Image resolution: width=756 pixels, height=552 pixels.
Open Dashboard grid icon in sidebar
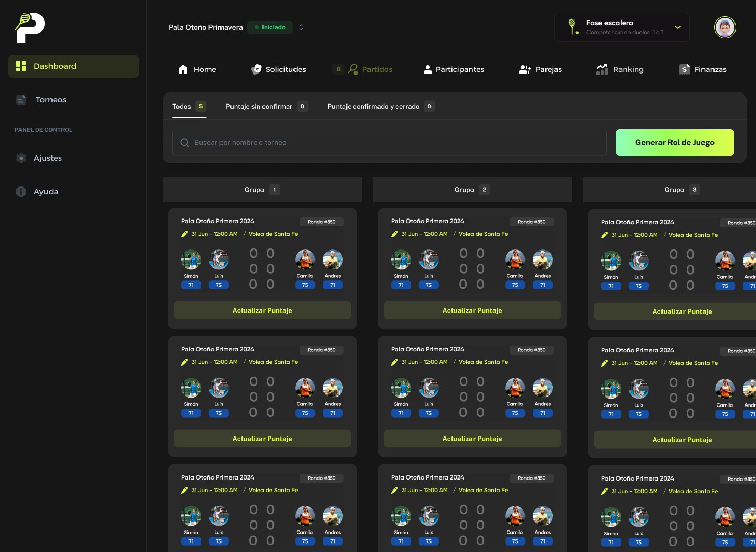tap(21, 66)
